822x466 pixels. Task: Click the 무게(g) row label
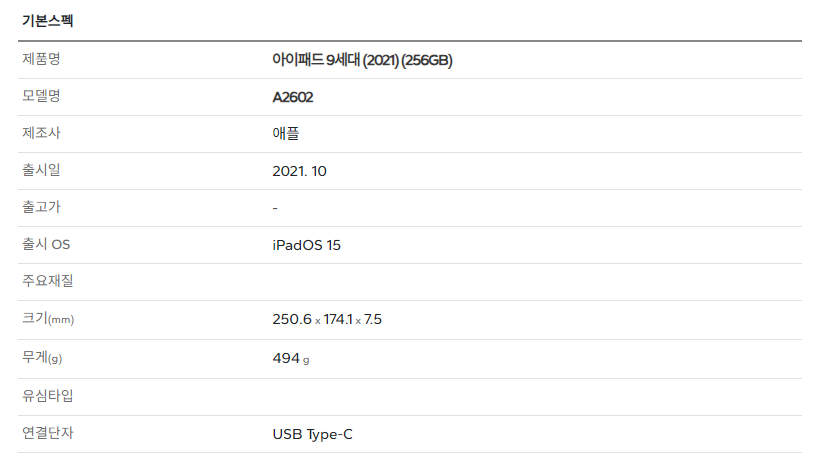point(42,357)
